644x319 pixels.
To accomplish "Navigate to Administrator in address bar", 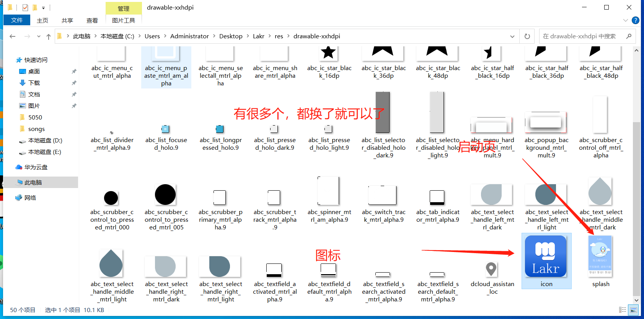I will click(x=189, y=36).
